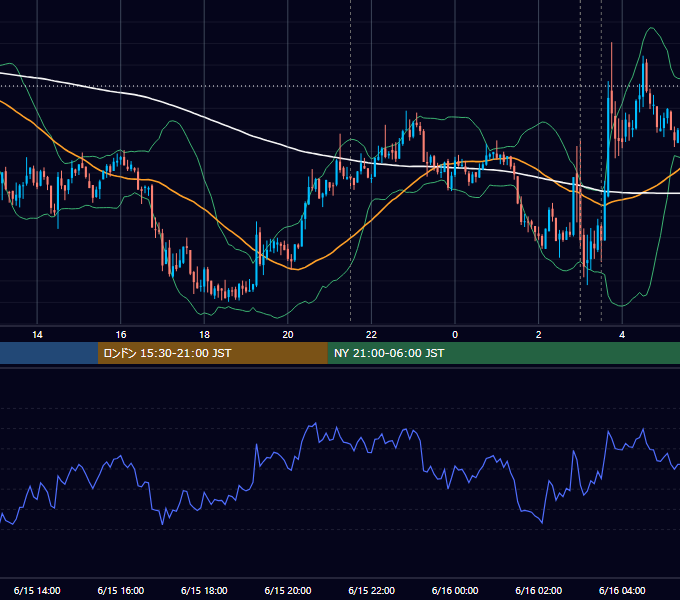Click the 6/15 20:00 date label
Image resolution: width=680 pixels, height=600 pixels.
[x=288, y=590]
